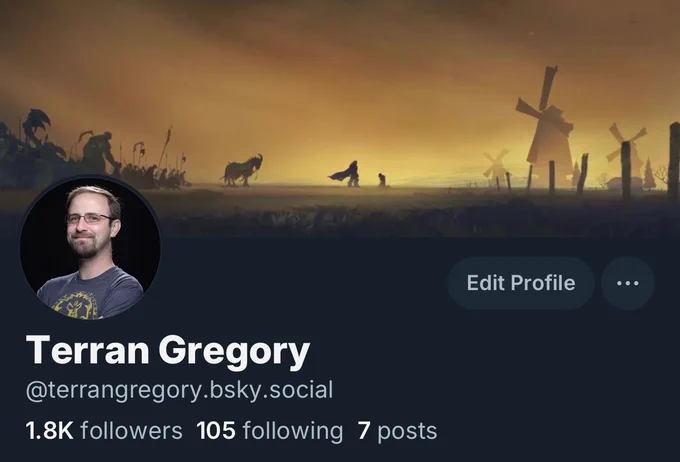Open the 105 following list

click(269, 431)
